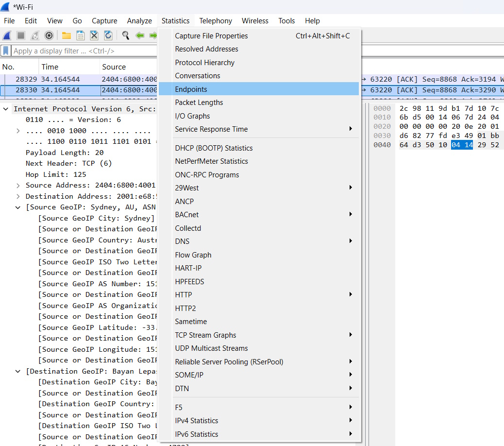Collapse the Destination GeoIP tree node
Image resolution: width=504 pixels, height=446 pixels.
click(x=18, y=371)
